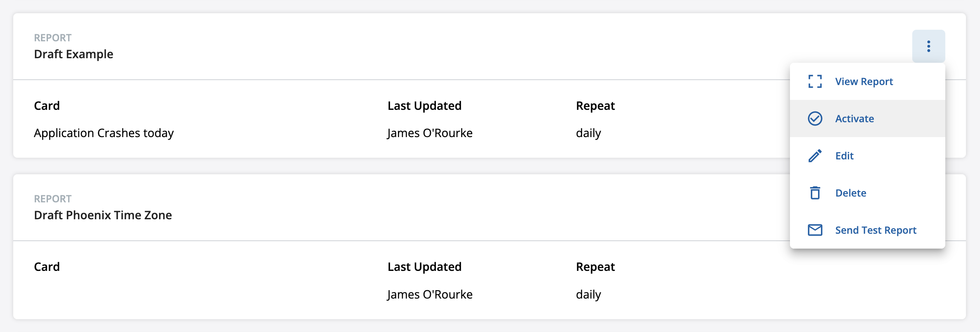Choose the View Report menu text
This screenshot has width=980, height=332.
(864, 82)
